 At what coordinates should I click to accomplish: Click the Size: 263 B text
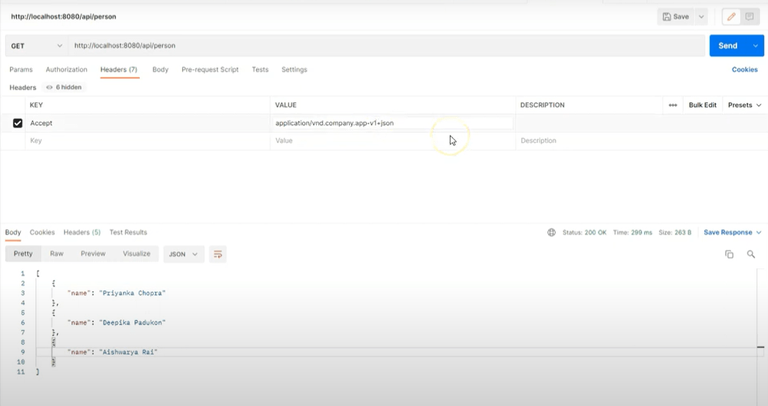pyautogui.click(x=675, y=232)
